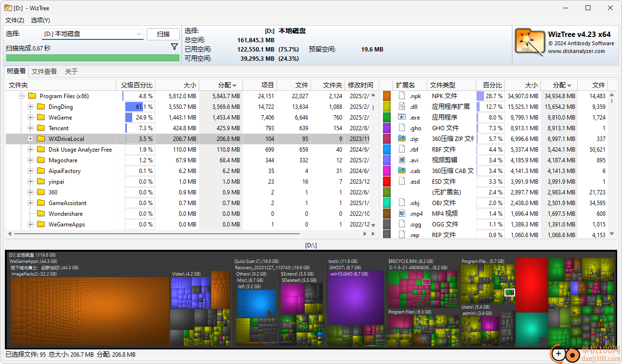Click the filter funnel icon

174,47
